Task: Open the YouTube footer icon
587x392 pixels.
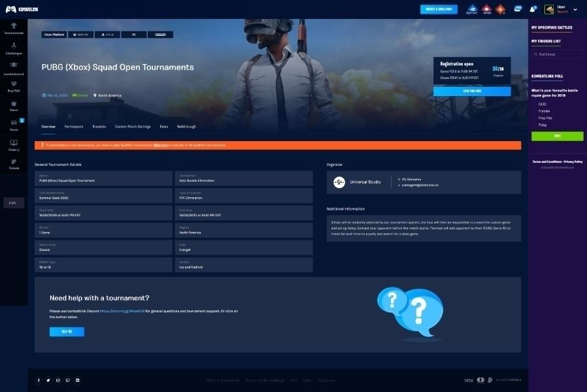Action: 78,380
